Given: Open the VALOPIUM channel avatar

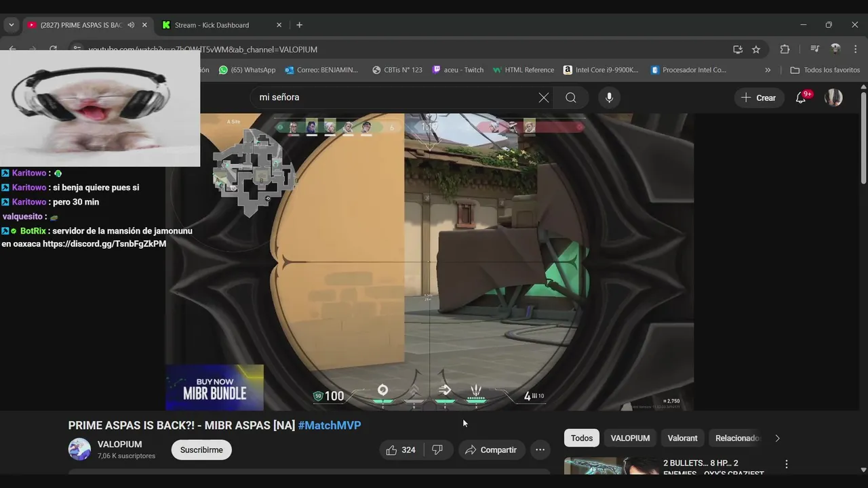Looking at the screenshot, I should pos(79,449).
